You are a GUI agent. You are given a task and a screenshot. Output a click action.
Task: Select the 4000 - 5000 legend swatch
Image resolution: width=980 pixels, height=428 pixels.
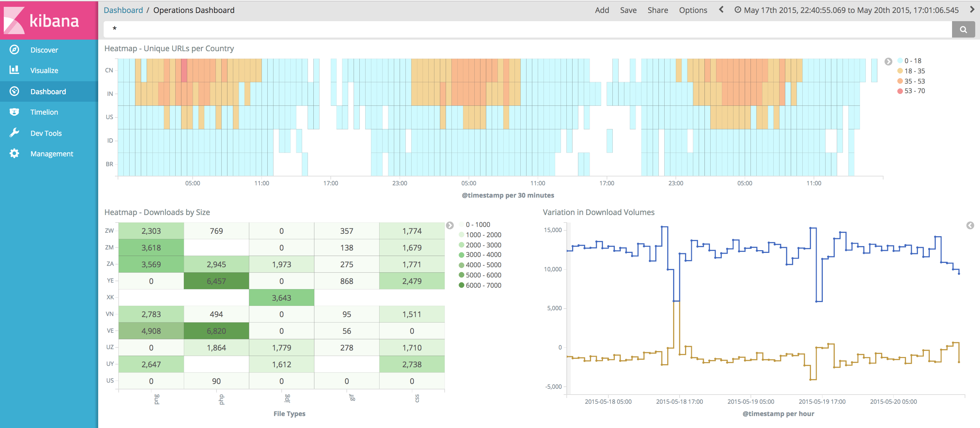[461, 265]
